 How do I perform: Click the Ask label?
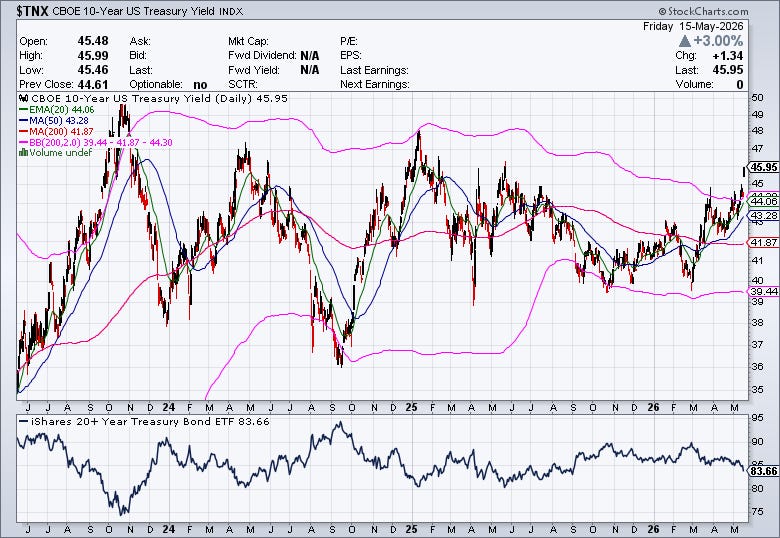pyautogui.click(x=140, y=41)
